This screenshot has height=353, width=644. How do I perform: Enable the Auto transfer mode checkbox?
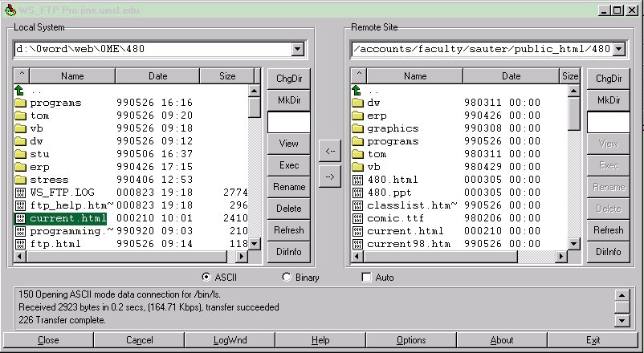point(367,278)
